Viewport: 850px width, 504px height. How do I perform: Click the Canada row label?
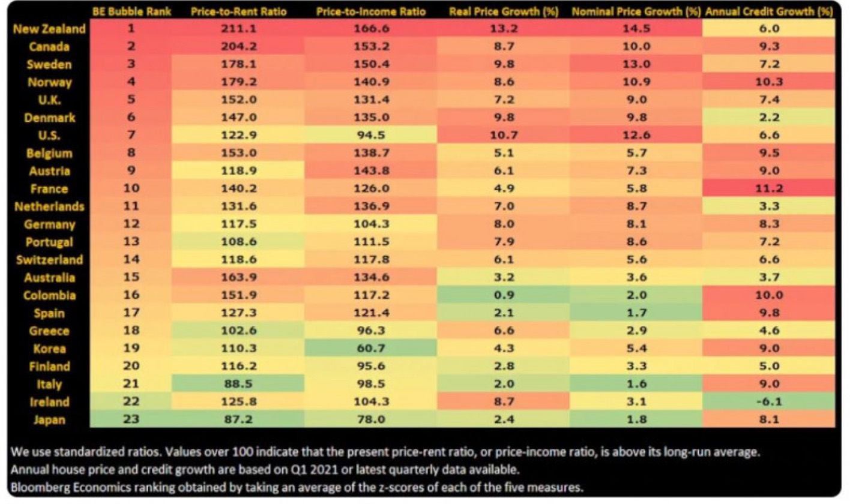coord(49,46)
